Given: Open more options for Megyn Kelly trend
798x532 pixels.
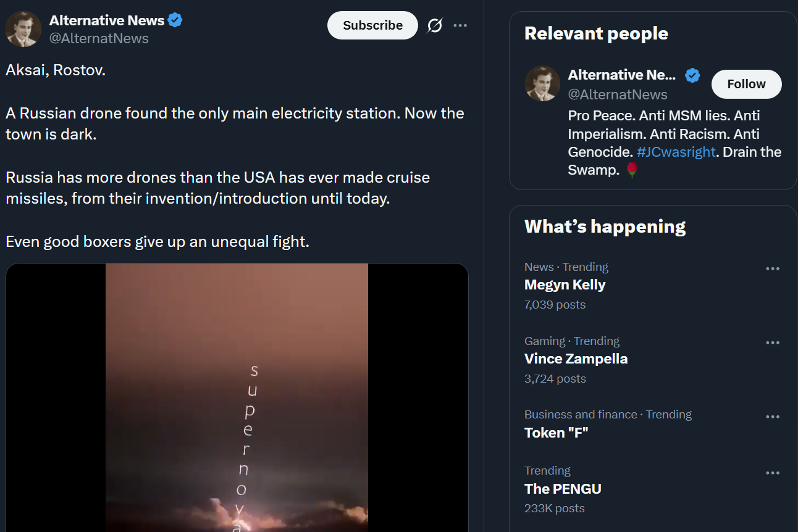Looking at the screenshot, I should point(773,269).
